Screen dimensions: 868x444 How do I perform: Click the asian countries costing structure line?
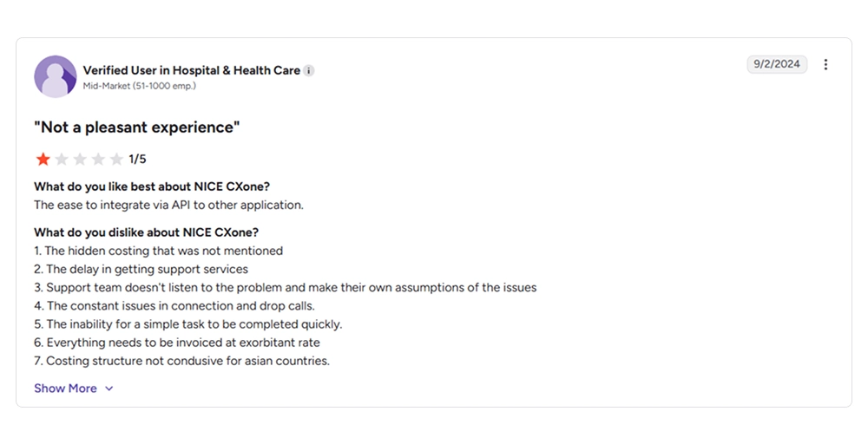[181, 361]
